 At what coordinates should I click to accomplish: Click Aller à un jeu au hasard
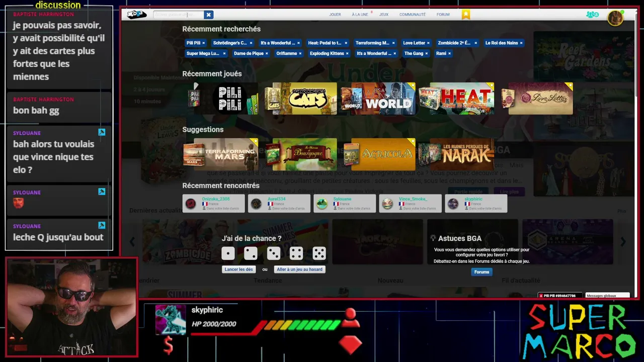[299, 269]
